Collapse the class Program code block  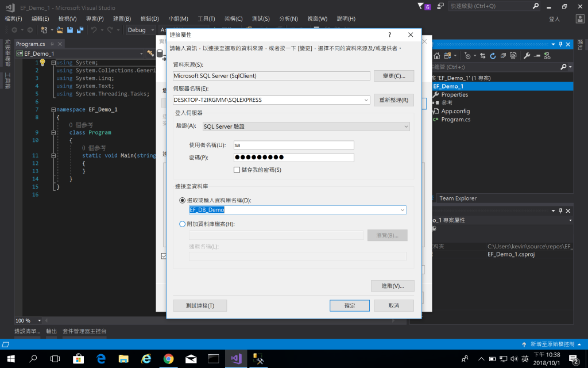[x=53, y=133]
